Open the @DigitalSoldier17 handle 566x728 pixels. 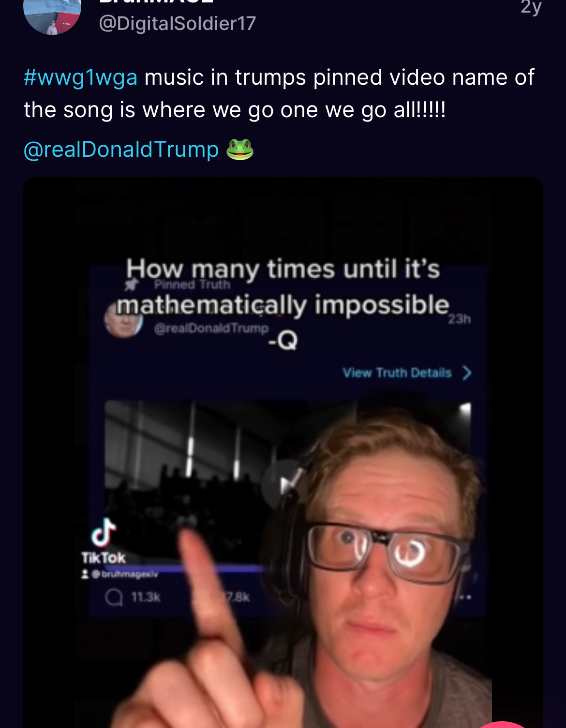[x=178, y=23]
